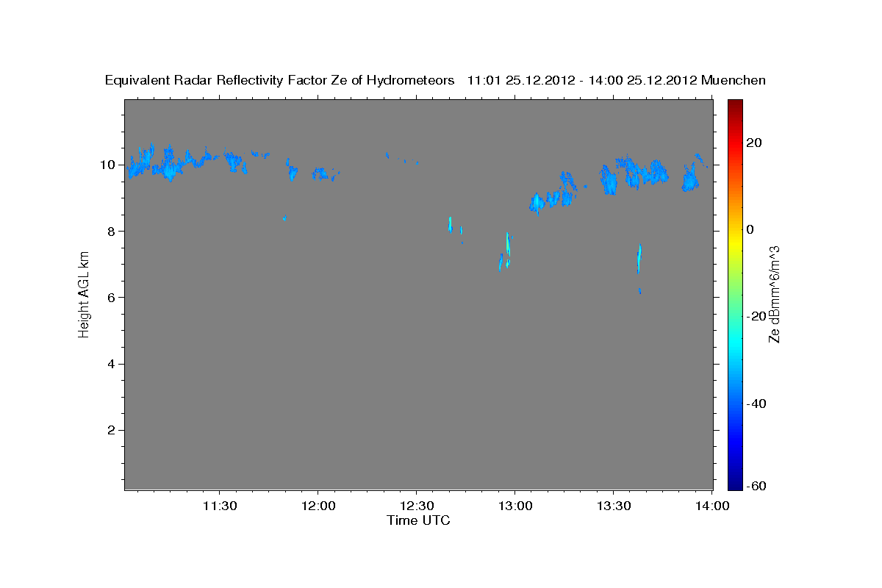Click the height label 10 on y-axis
This screenshot has width=882, height=588.
109,165
